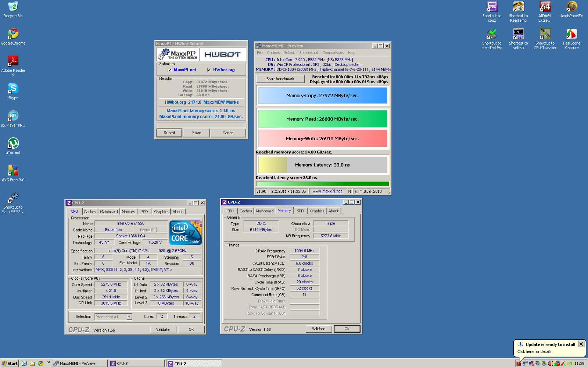The width and height of the screenshot is (588, 368).
Task: Open the Options menu in MaxxMEM
Action: [x=273, y=53]
